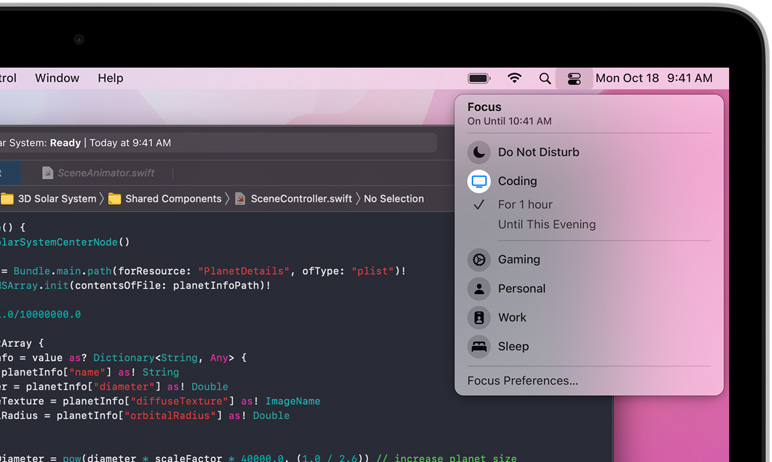This screenshot has width=772, height=462.
Task: Open the Window menu
Action: 57,78
